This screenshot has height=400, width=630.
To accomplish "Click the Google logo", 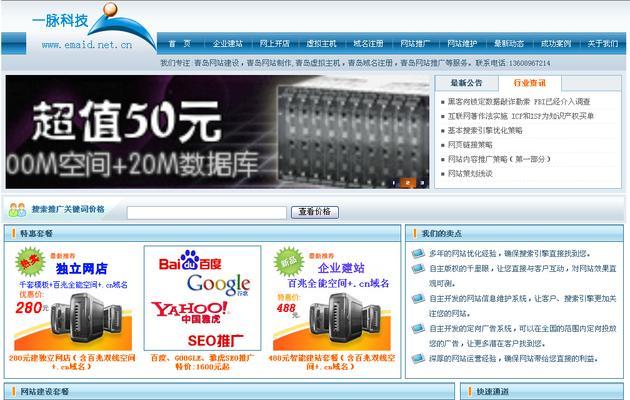I will [x=218, y=285].
